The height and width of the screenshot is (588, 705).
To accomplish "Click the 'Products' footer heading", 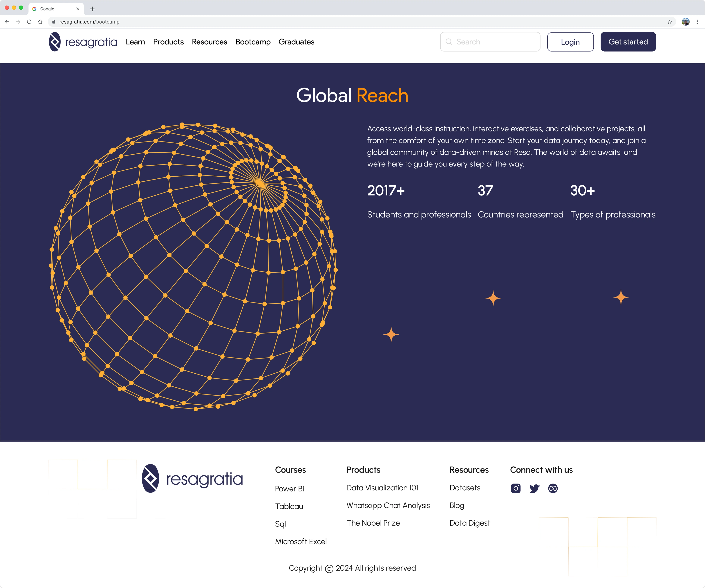I will pyautogui.click(x=363, y=470).
